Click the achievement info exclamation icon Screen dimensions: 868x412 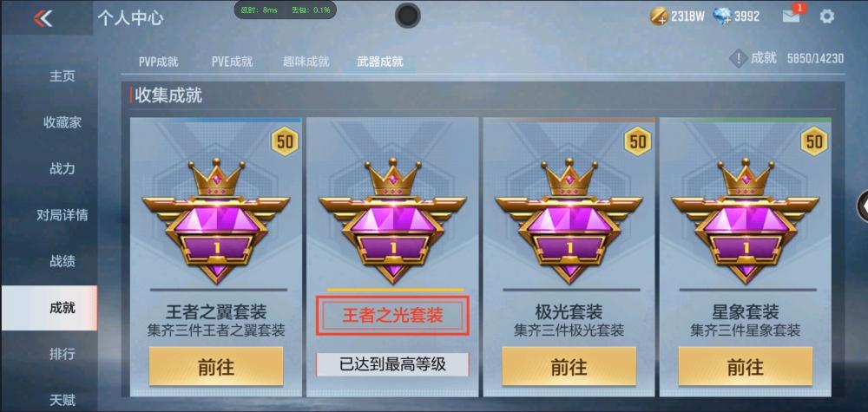pos(739,57)
